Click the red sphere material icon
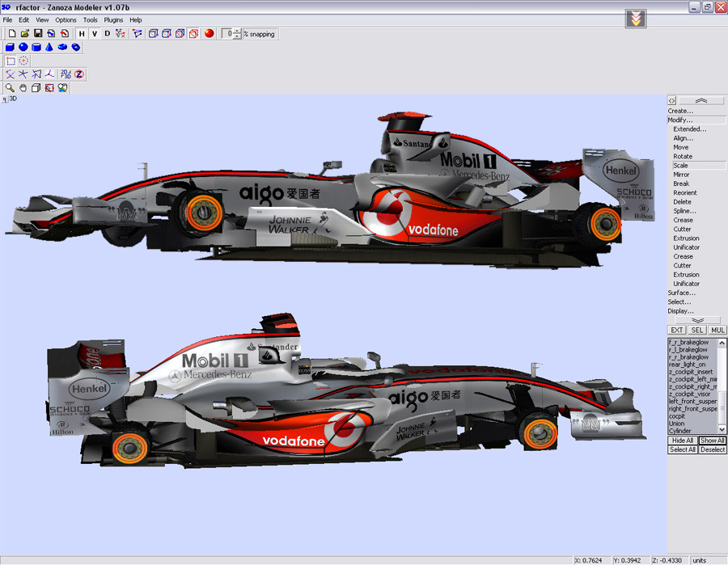The height and width of the screenshot is (565, 728). pos(210,33)
